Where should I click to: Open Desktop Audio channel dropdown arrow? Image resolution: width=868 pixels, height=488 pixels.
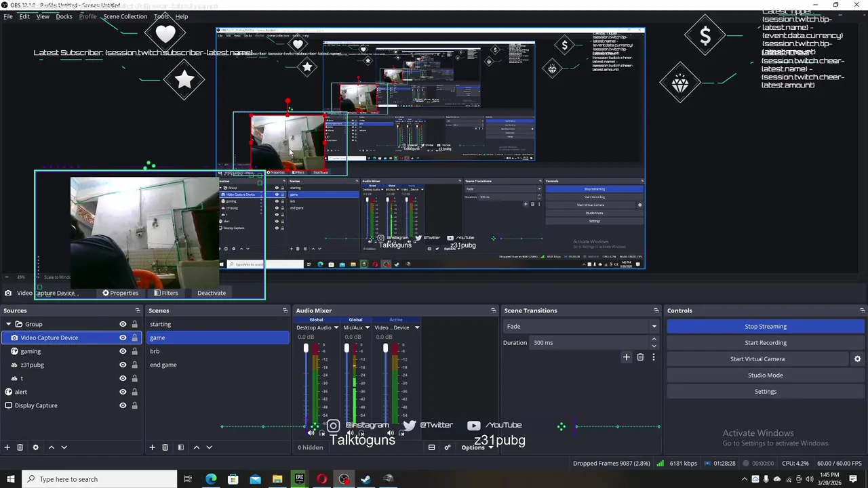click(x=336, y=327)
